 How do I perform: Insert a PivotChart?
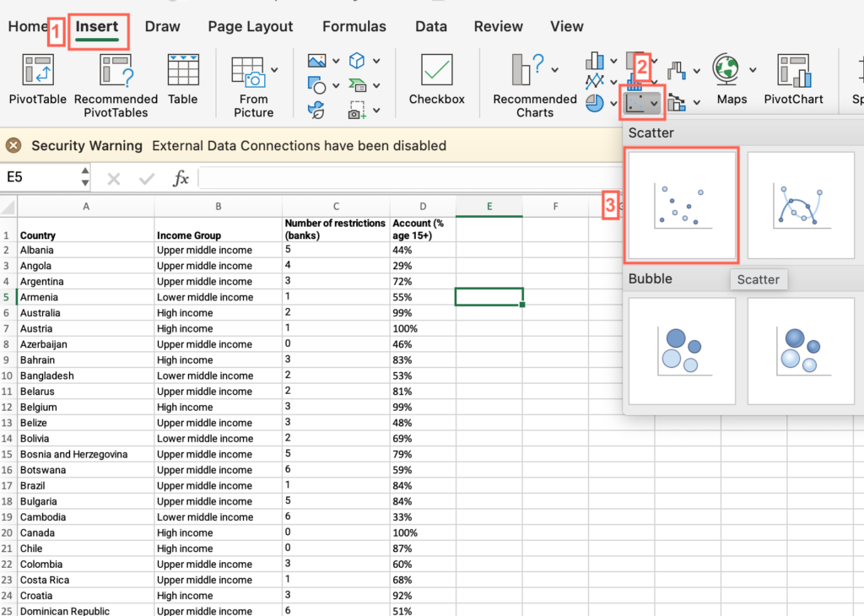(793, 78)
